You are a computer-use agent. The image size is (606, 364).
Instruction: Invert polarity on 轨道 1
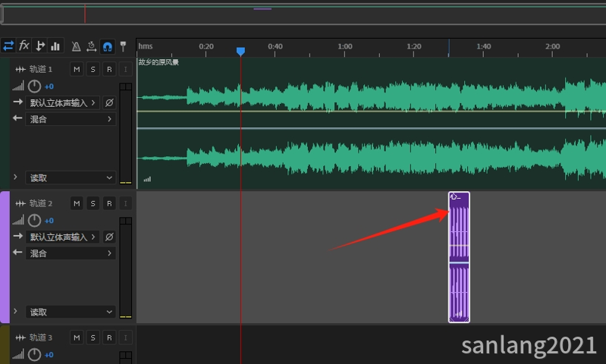tap(109, 102)
